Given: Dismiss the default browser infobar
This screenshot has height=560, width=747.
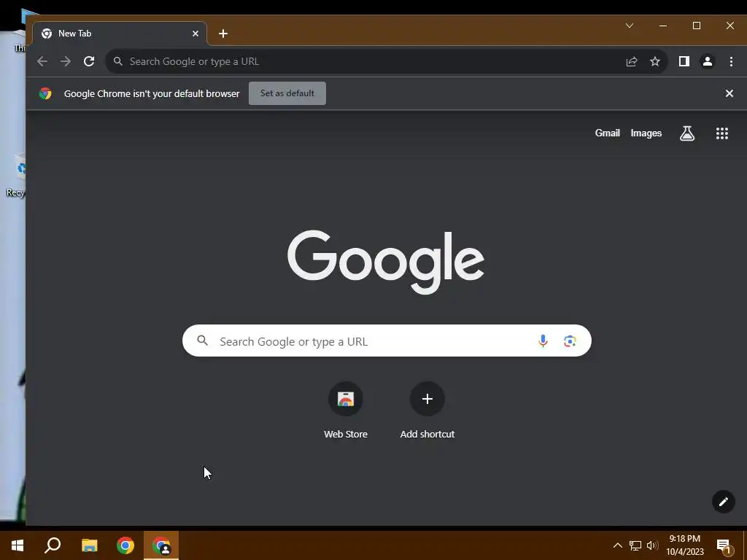Looking at the screenshot, I should click(x=729, y=93).
